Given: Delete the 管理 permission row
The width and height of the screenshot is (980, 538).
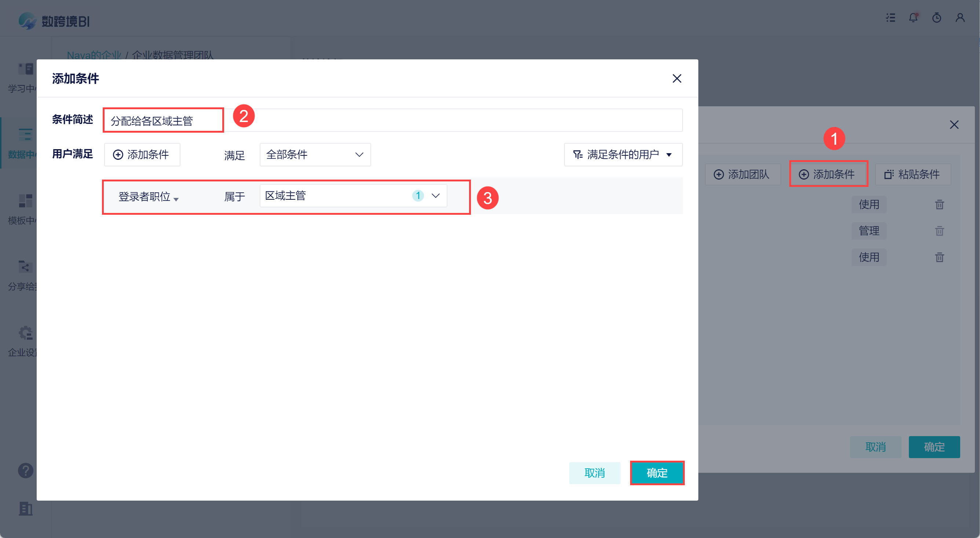Looking at the screenshot, I should pyautogui.click(x=940, y=231).
